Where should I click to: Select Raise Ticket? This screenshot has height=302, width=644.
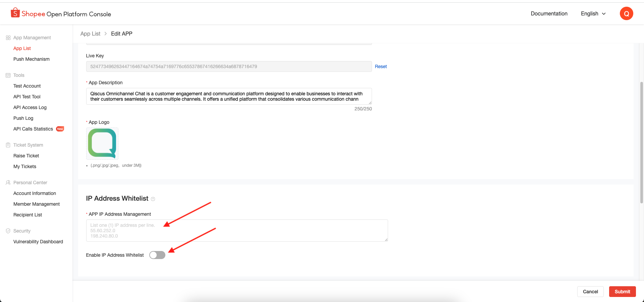(26, 156)
